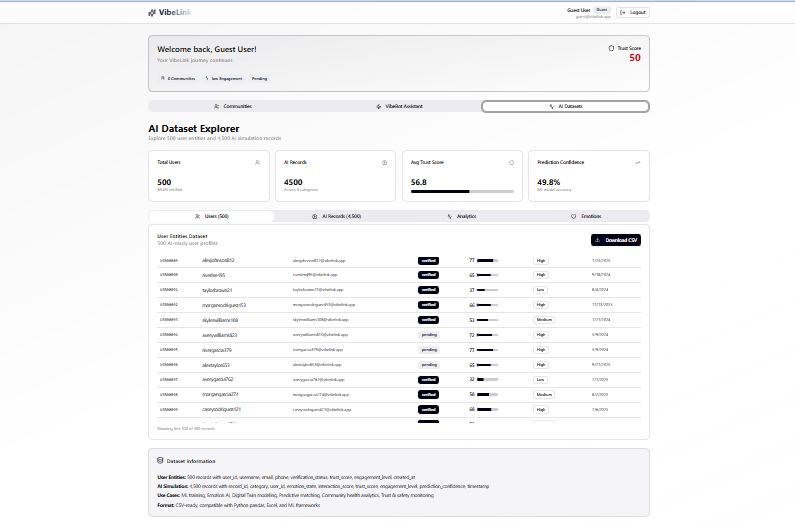Viewport: 795px width, 529px height.
Task: Click the shield icon in Avg Trust Score card
Action: coord(511,162)
